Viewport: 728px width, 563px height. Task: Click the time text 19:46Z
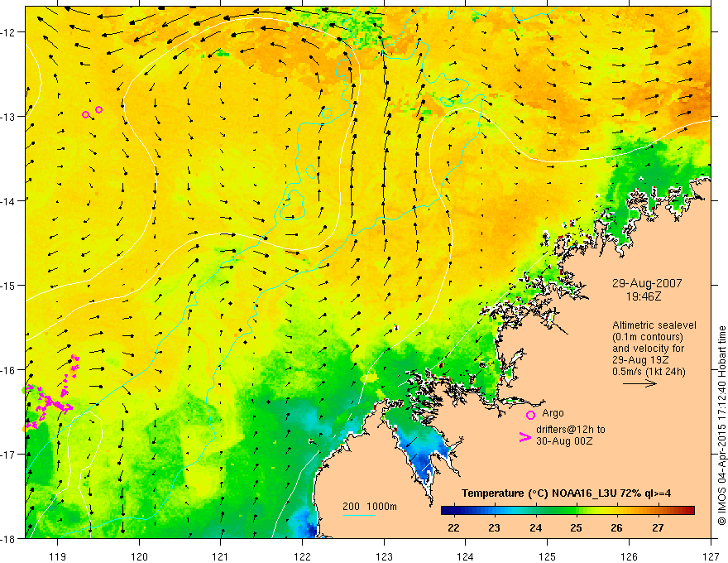[x=644, y=296]
